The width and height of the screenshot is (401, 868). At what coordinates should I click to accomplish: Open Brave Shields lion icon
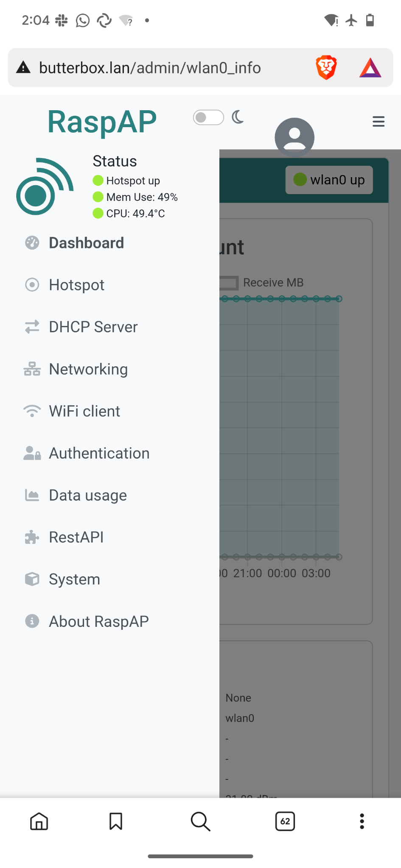click(326, 68)
